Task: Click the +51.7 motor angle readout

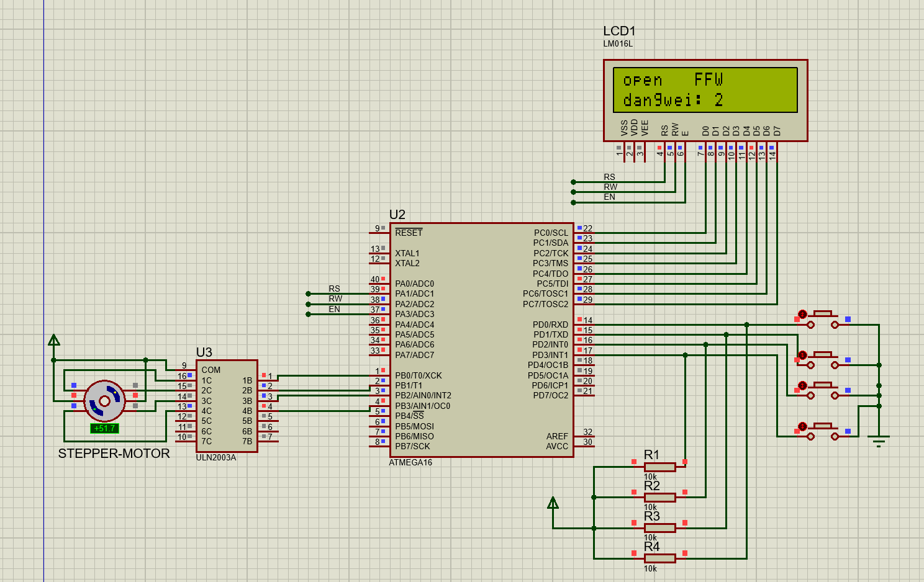Action: (x=104, y=428)
